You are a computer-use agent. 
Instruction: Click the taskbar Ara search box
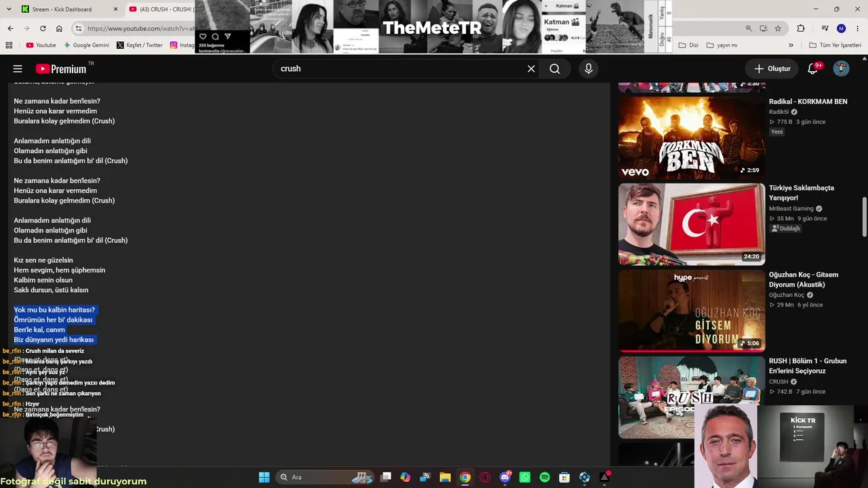pos(324,477)
